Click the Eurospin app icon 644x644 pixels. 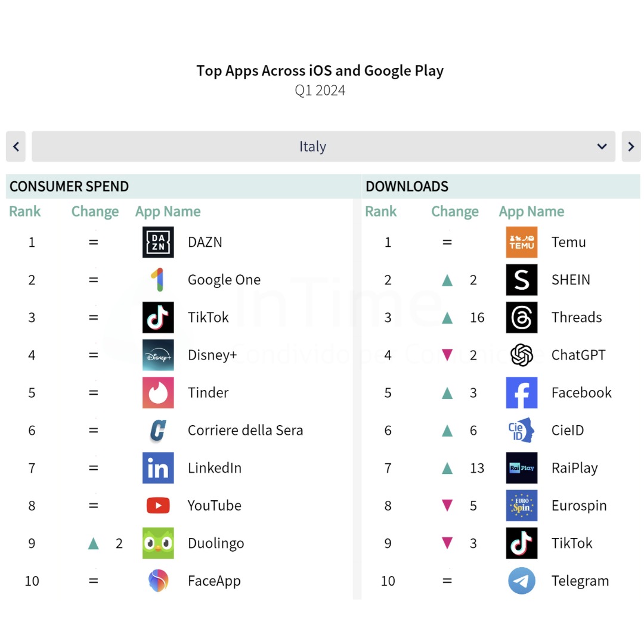(x=522, y=506)
